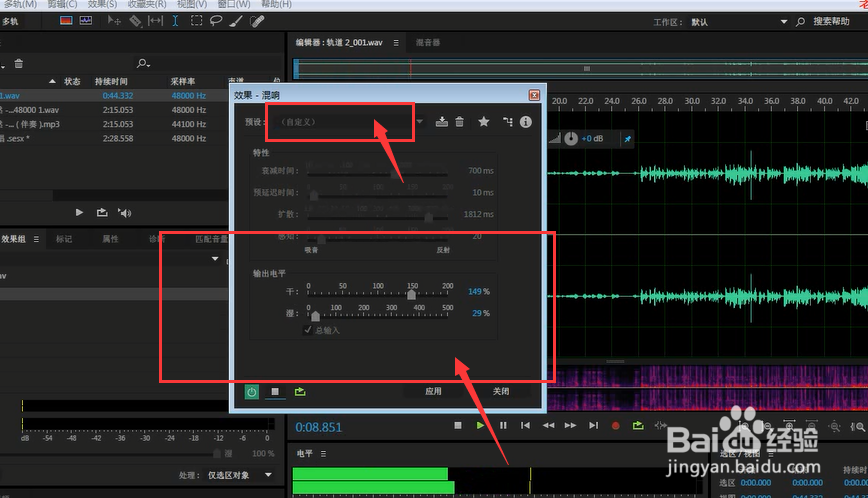Toggle reverb effect power state

coord(252,392)
